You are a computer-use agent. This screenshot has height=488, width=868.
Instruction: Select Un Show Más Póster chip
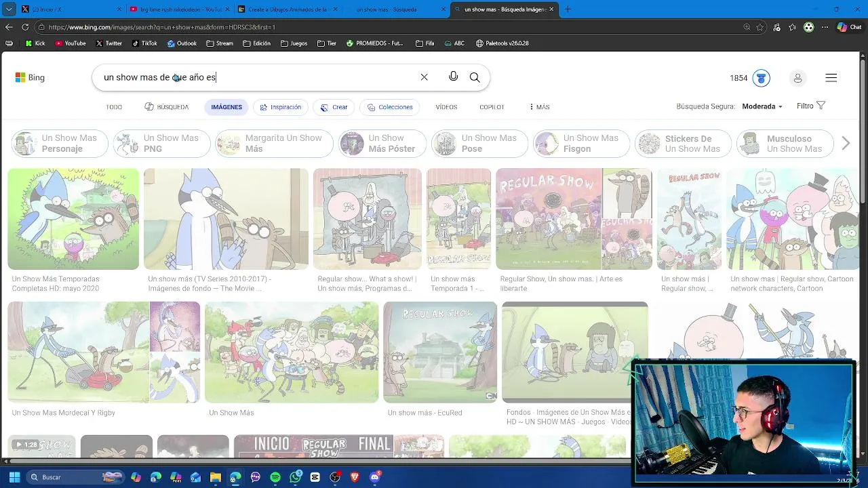point(382,144)
